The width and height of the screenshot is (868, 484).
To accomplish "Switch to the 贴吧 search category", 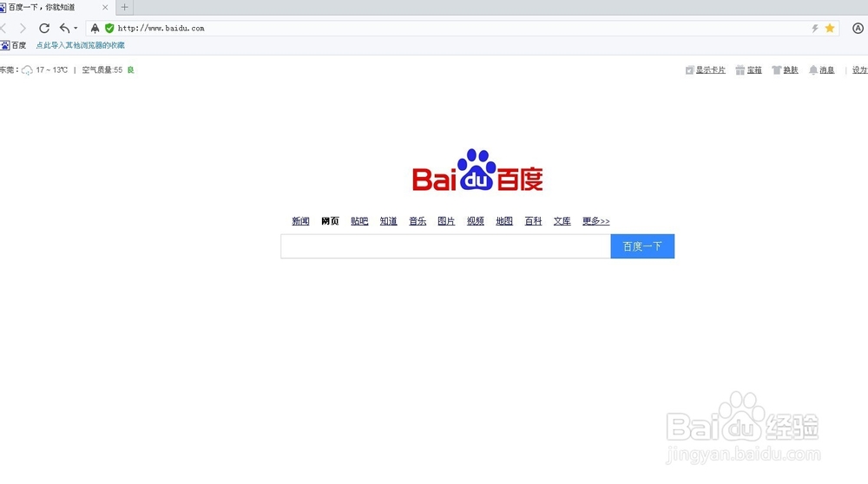I will click(359, 221).
